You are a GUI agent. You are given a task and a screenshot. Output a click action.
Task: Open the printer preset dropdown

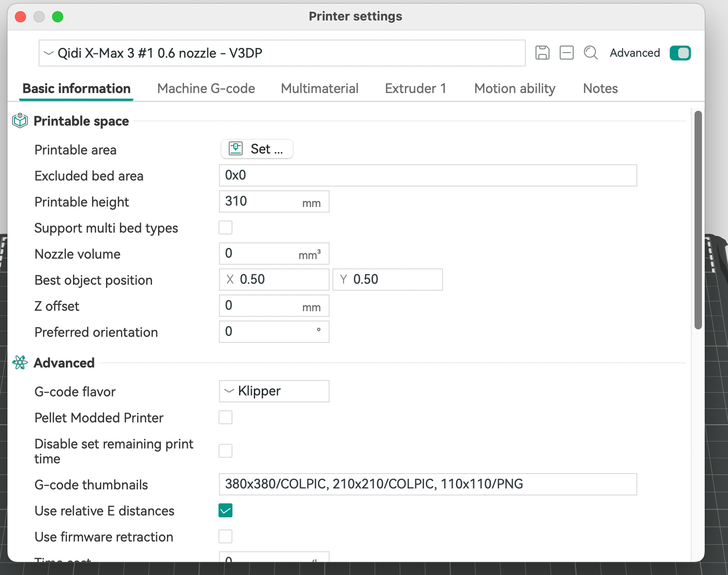click(x=282, y=53)
